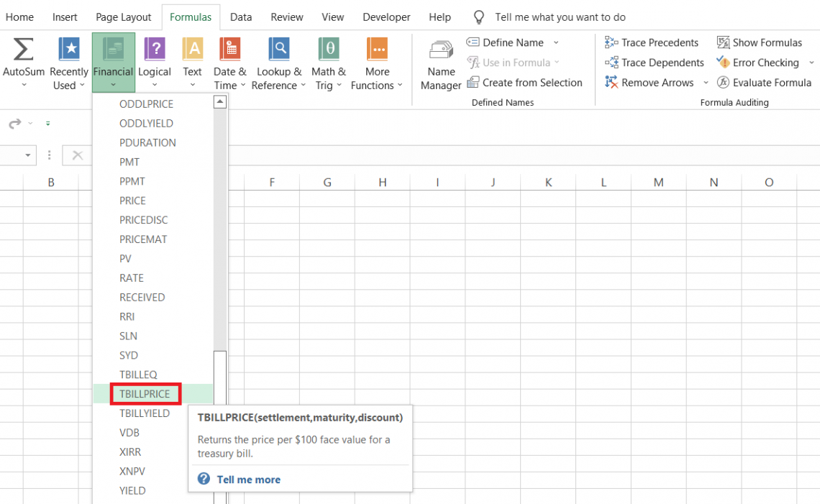The height and width of the screenshot is (504, 820).
Task: Expand the Define Name dropdown arrow
Action: tap(555, 42)
